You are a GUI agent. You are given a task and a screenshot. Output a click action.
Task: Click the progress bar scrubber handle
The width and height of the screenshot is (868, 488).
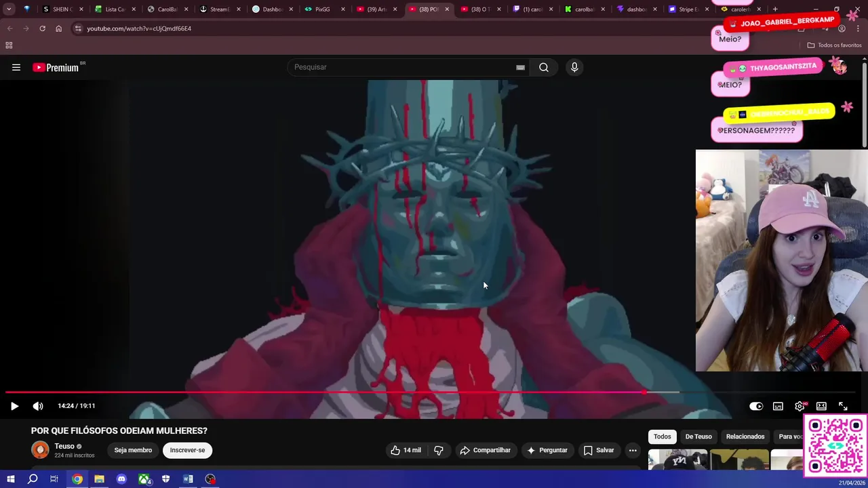pos(644,392)
